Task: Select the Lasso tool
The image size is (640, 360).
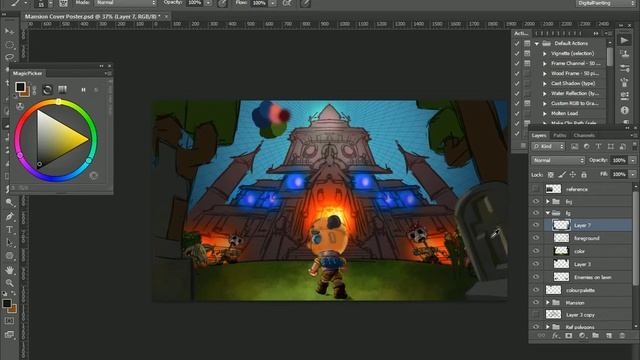Action: click(9, 57)
